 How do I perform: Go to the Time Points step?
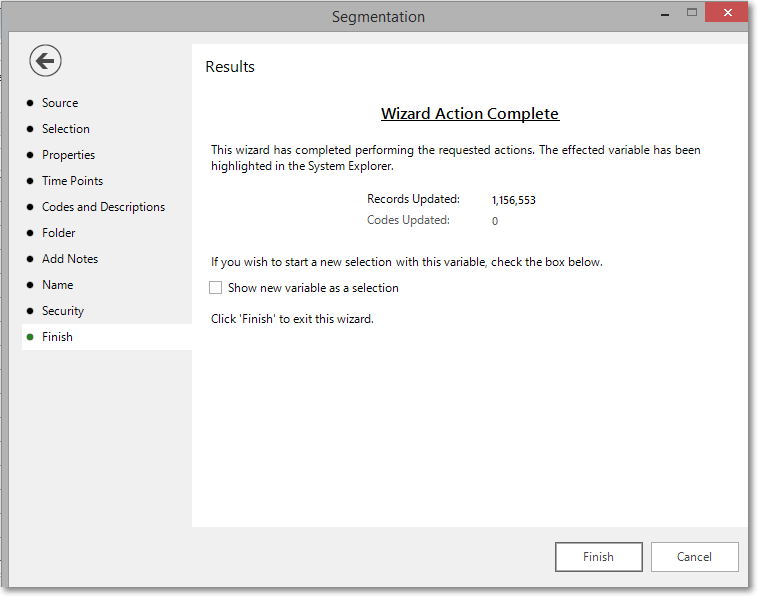coord(72,181)
